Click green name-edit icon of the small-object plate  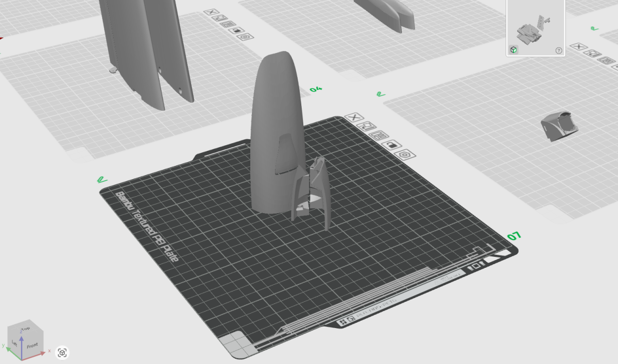tap(381, 94)
